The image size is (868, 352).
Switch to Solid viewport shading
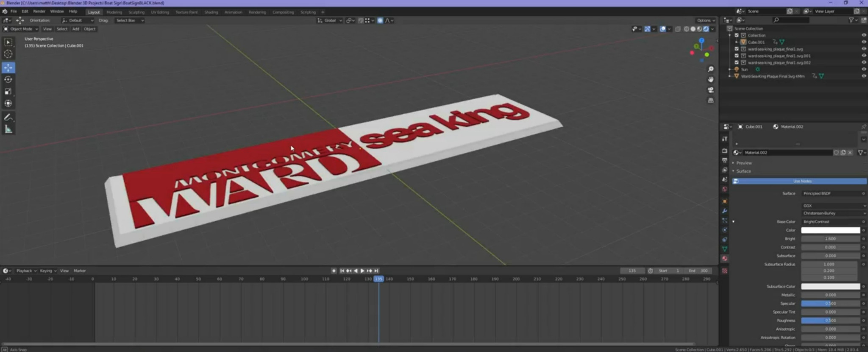pyautogui.click(x=693, y=29)
